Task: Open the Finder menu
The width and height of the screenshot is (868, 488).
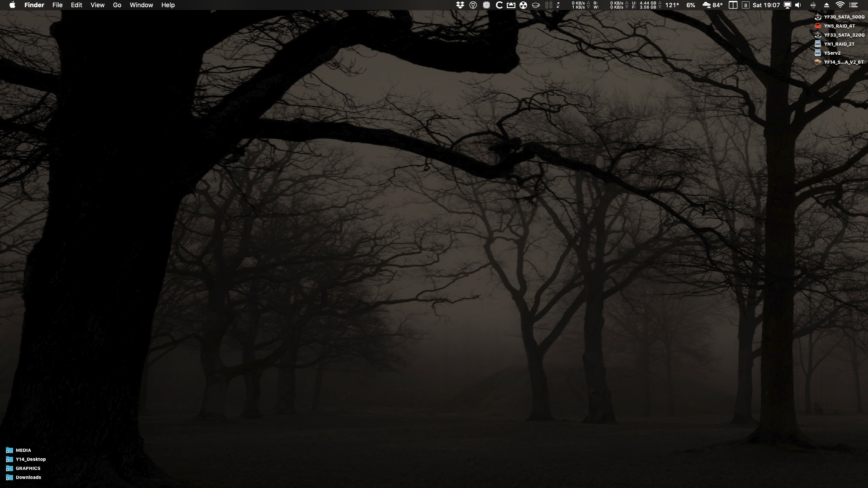Action: pos(34,5)
